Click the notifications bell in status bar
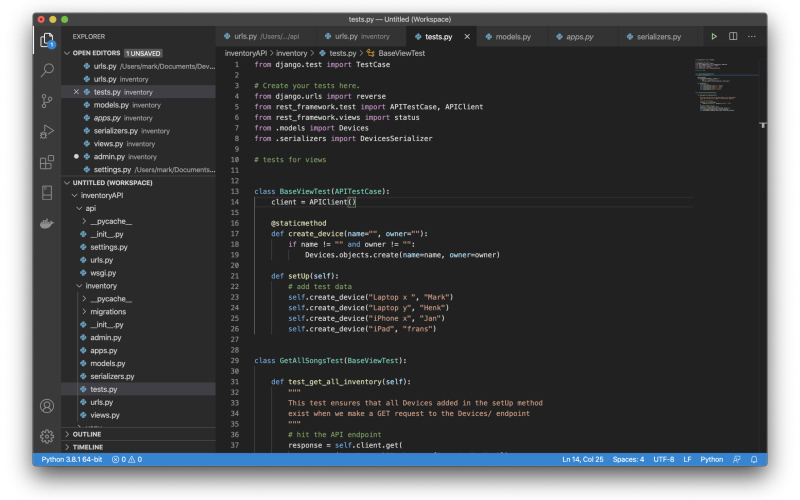 pos(754,460)
